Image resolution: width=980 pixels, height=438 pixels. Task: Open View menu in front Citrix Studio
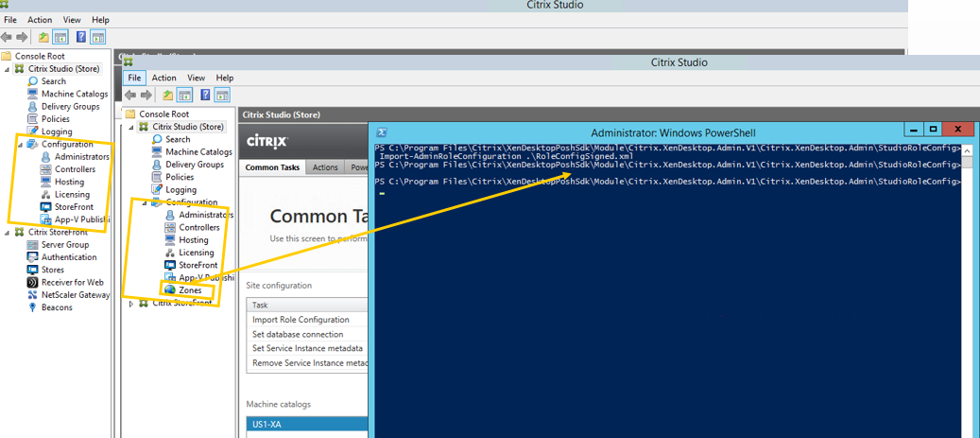pyautogui.click(x=197, y=79)
